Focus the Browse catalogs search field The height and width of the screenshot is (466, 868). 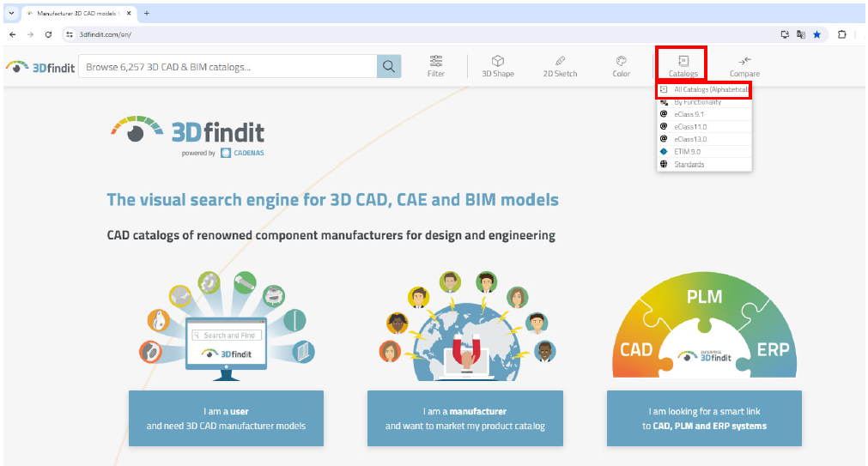click(228, 67)
